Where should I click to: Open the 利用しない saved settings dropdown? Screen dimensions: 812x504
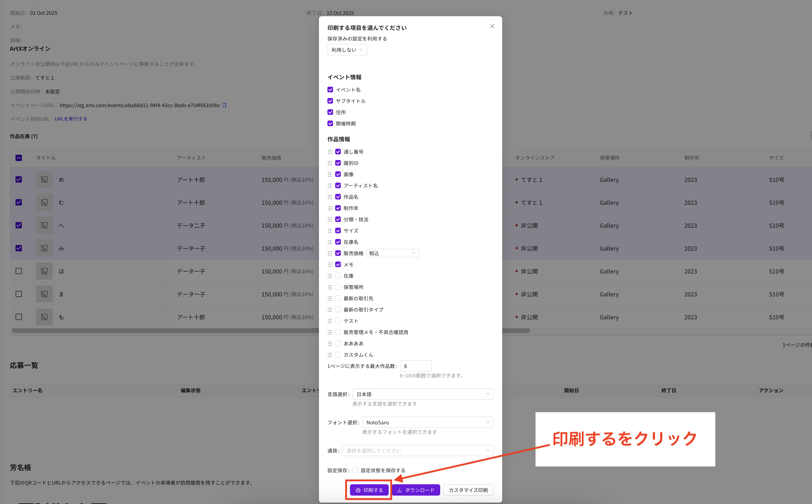tap(347, 50)
